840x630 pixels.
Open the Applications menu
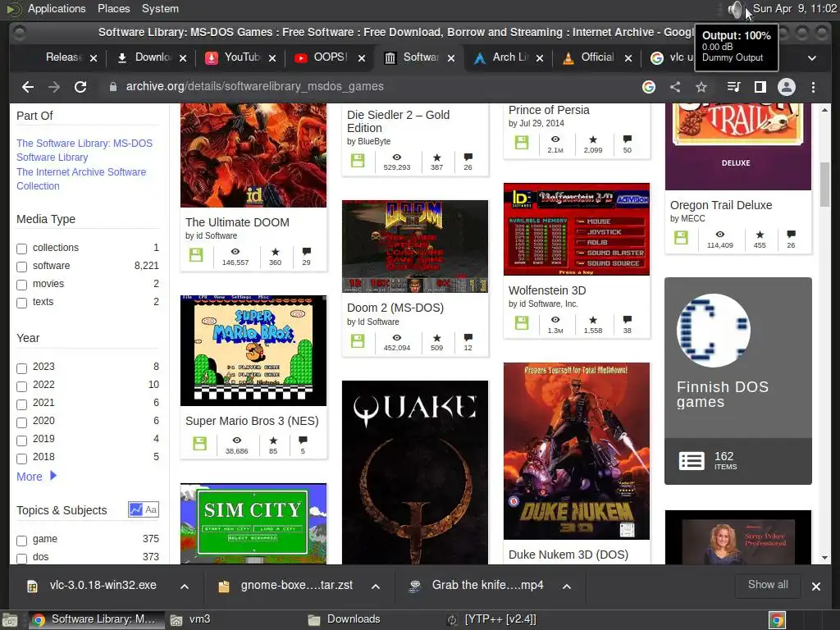point(57,8)
